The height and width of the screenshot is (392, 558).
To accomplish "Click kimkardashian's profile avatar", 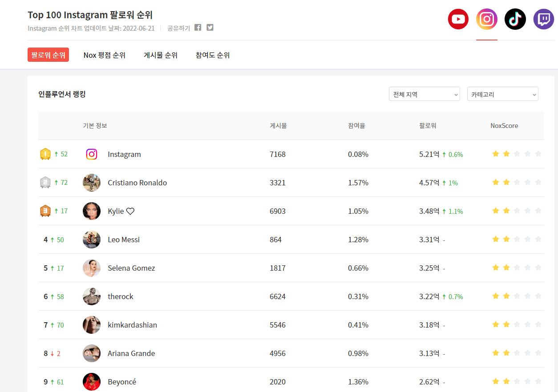I will coord(92,325).
